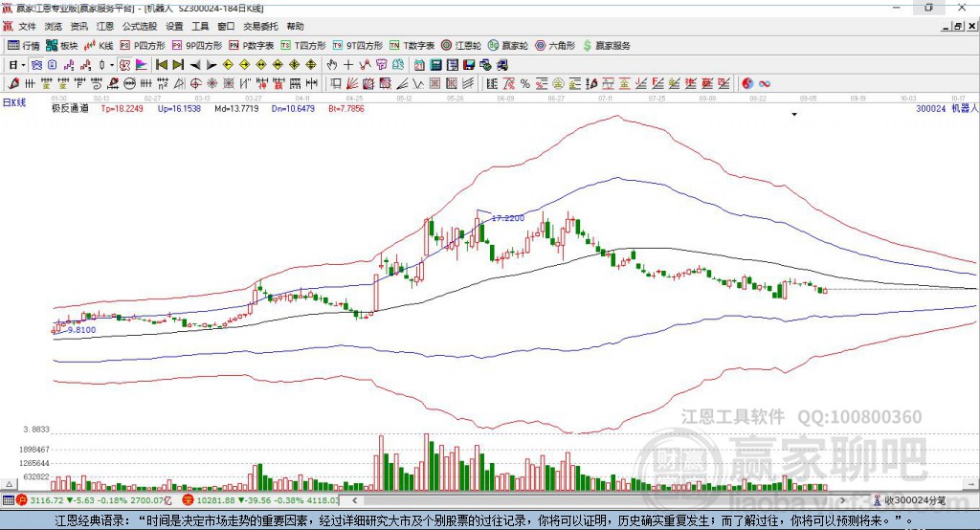
Task: Click the 极反通道 indicator label
Action: pos(70,108)
